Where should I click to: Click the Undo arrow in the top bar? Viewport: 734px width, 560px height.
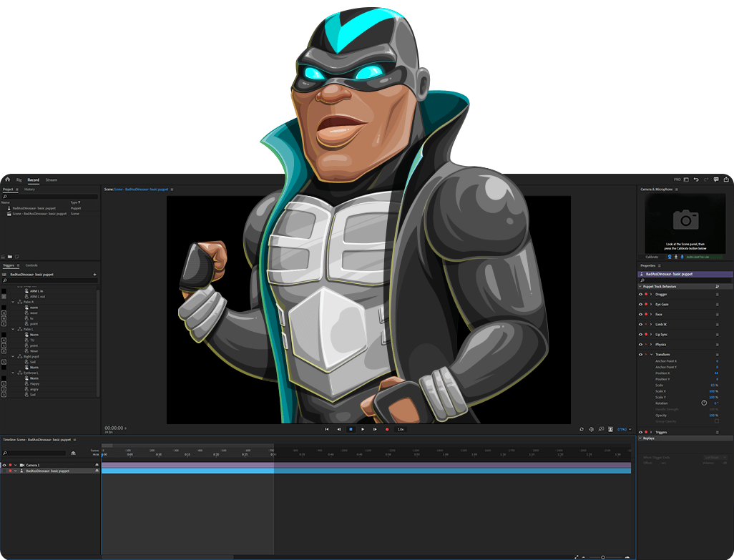696,180
